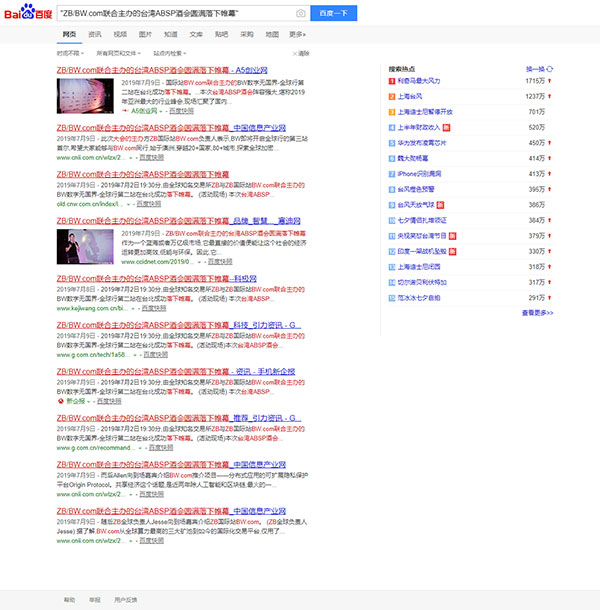This screenshot has height=610, width=600.
Task: Switch to the 文库 tab
Action: point(196,34)
